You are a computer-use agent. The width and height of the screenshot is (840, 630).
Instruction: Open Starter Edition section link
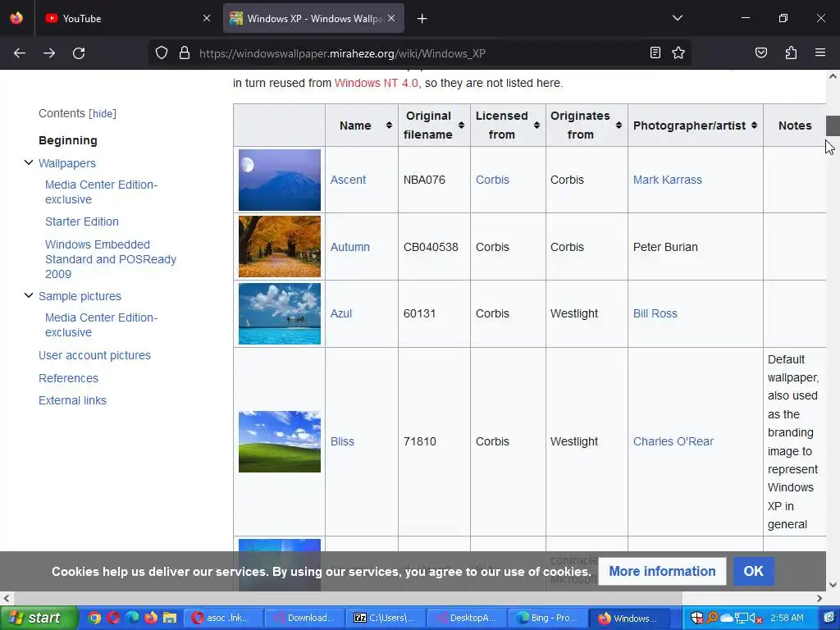82,221
